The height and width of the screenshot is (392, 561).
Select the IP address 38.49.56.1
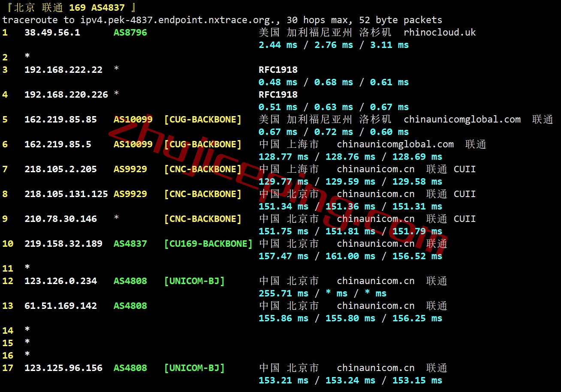pos(52,33)
